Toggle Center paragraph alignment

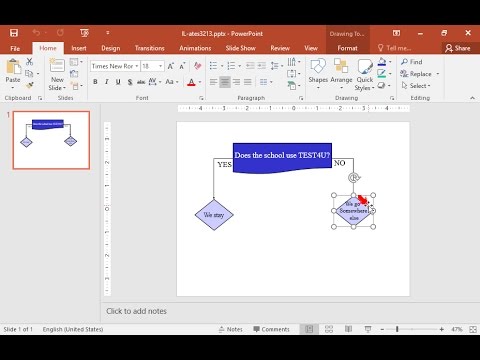225,82
